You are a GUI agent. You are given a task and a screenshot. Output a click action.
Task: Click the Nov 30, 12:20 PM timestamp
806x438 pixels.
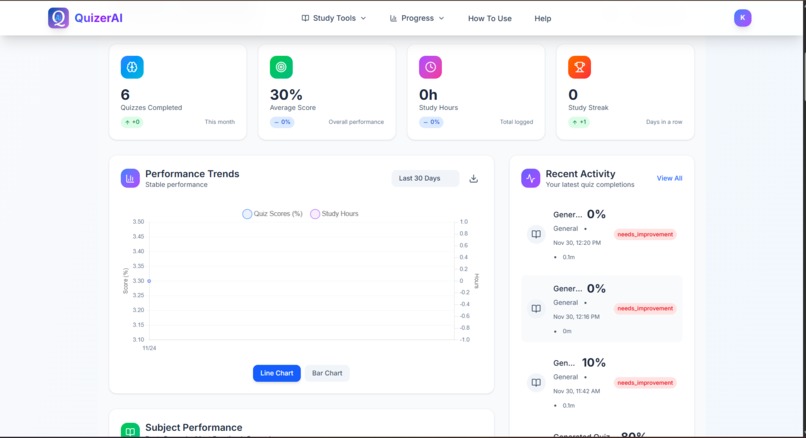tap(577, 243)
